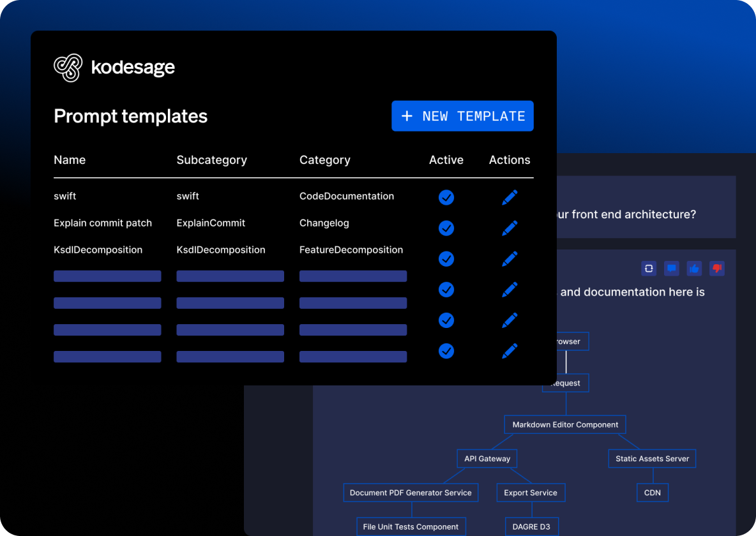The image size is (756, 536).
Task: Click the red thumbs down icon
Action: pyautogui.click(x=716, y=269)
